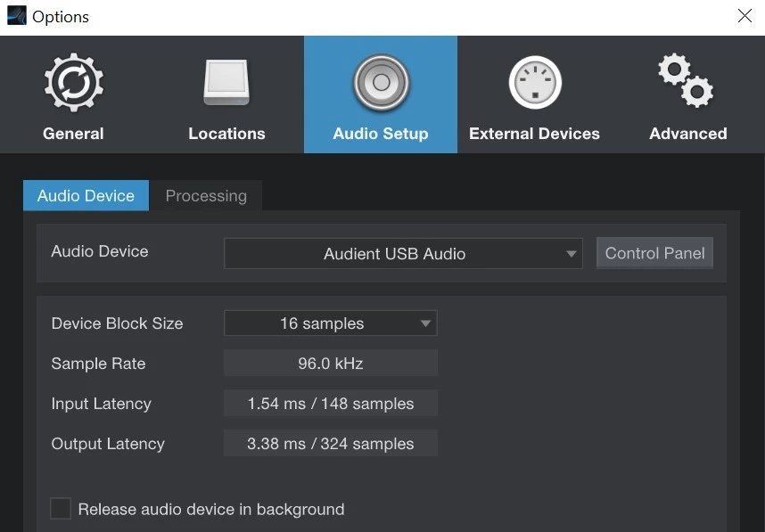
Task: Click the Input Latency 1.54 ms value
Action: 330,404
